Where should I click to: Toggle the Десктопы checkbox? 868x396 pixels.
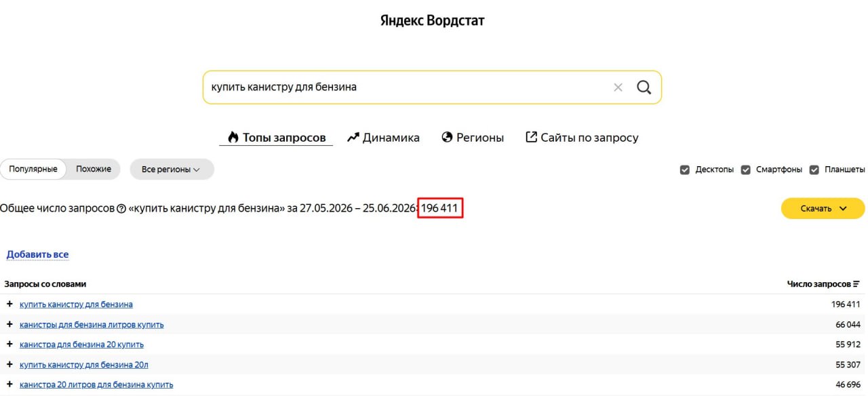pos(685,170)
